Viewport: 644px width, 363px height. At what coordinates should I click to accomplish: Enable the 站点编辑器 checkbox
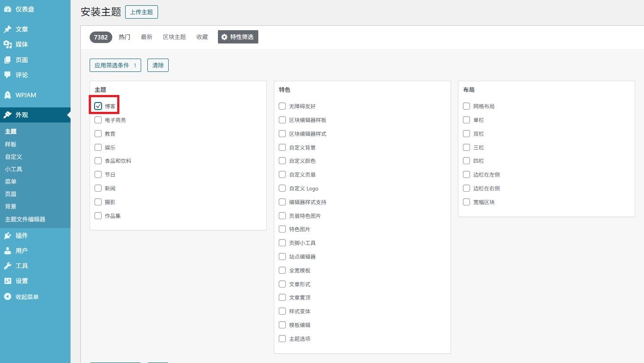click(x=282, y=256)
